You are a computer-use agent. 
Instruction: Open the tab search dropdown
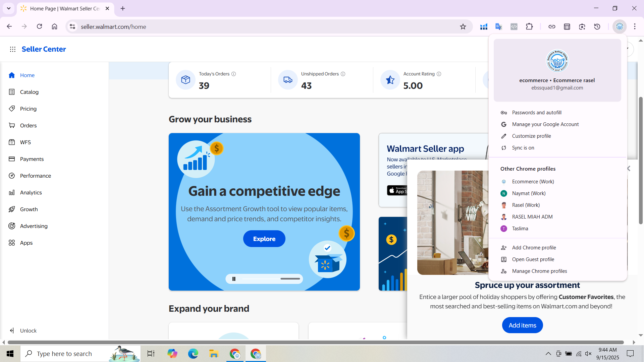pos(9,8)
